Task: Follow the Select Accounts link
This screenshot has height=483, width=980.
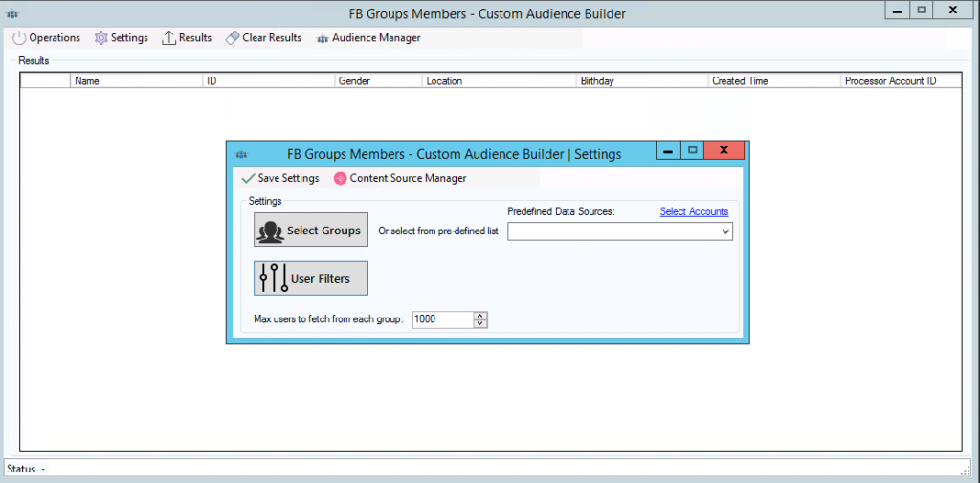Action: coord(694,211)
